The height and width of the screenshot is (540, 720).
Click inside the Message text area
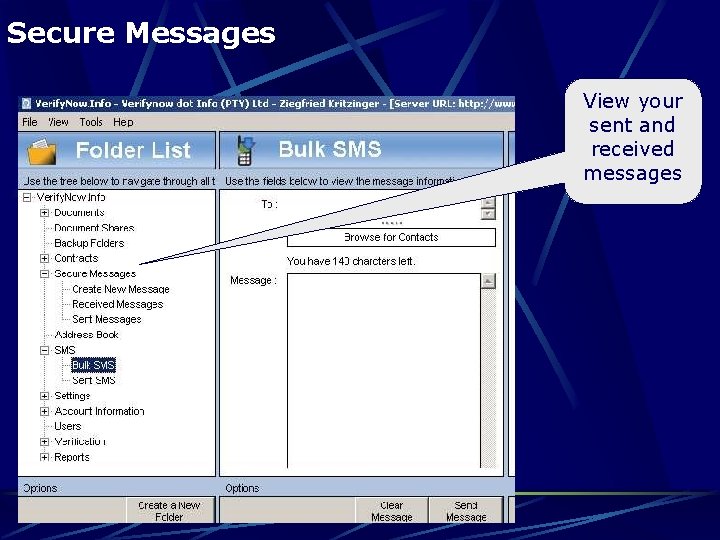(384, 370)
